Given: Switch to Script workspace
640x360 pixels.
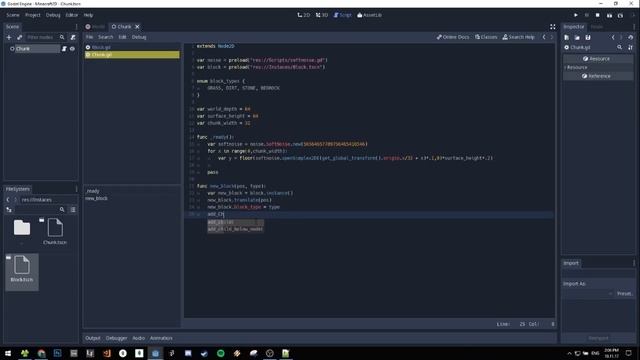Looking at the screenshot, I should click(342, 15).
